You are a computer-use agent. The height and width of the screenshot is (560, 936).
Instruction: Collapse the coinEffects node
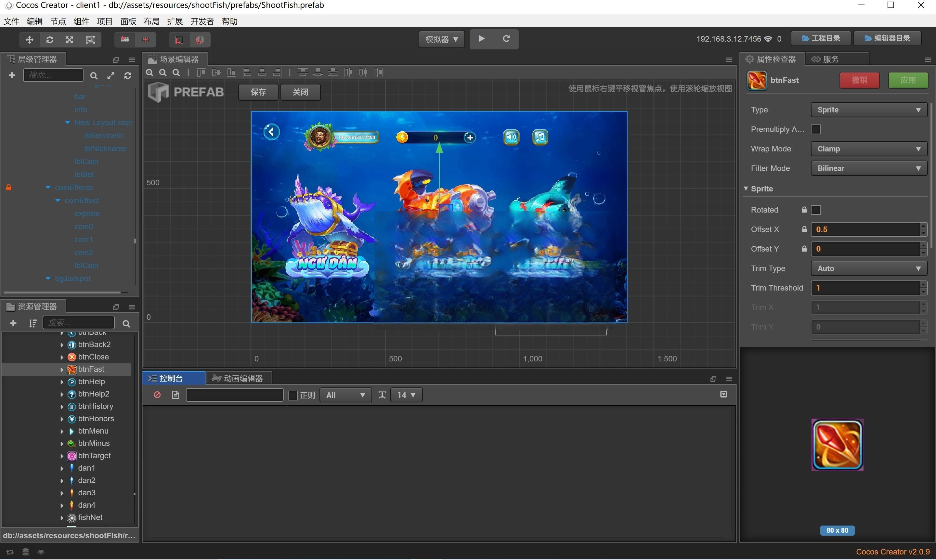[x=48, y=188]
